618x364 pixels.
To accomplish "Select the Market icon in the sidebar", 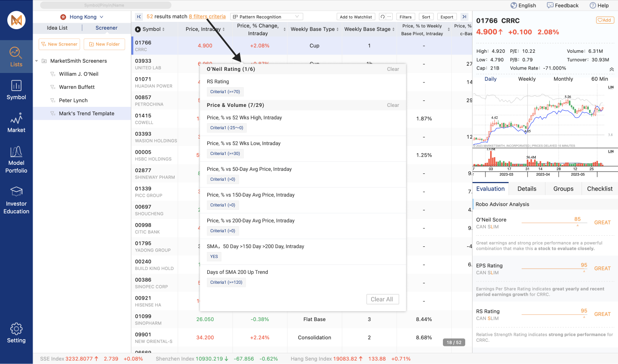I will click(16, 123).
